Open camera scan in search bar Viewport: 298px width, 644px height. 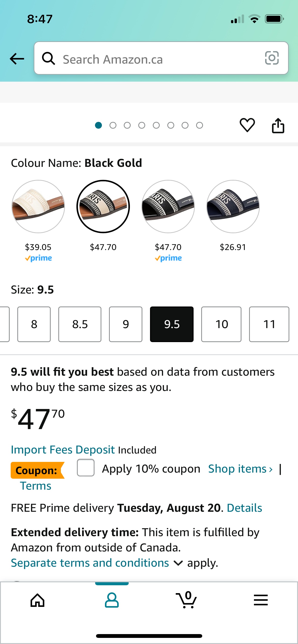click(272, 58)
